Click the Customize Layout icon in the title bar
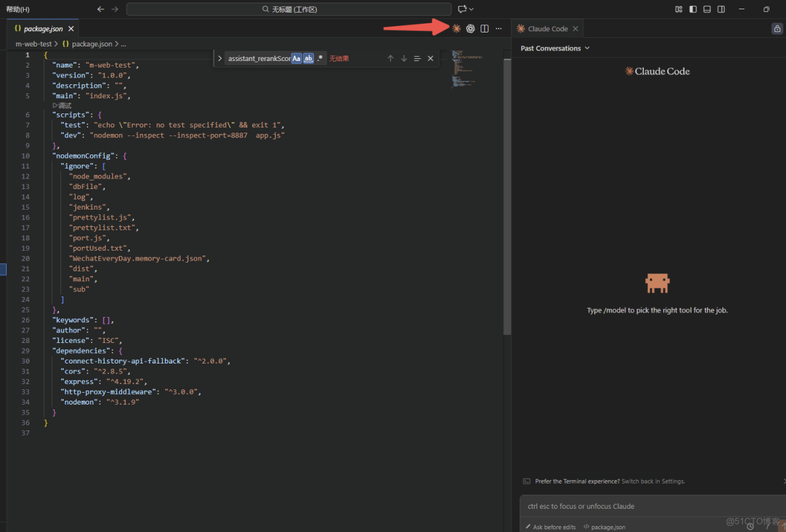The image size is (786, 532). pyautogui.click(x=678, y=9)
